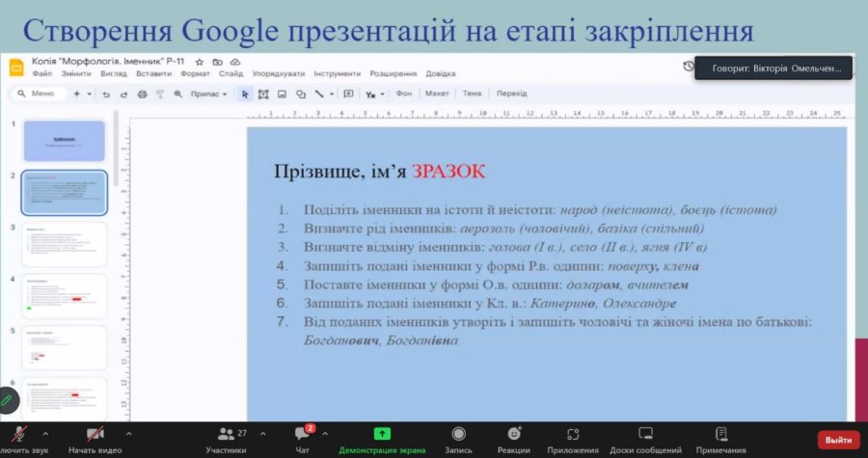Open the Zoom Чат panel

pyautogui.click(x=302, y=439)
